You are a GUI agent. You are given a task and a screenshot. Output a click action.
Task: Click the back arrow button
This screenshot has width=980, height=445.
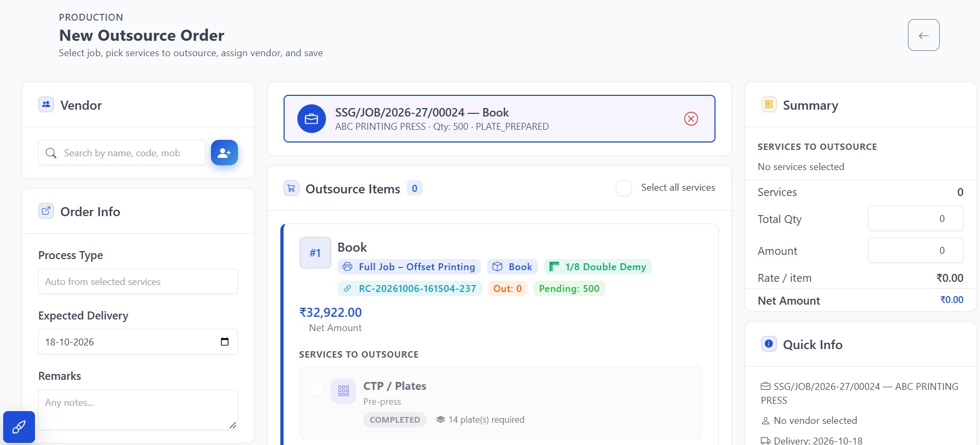point(923,35)
